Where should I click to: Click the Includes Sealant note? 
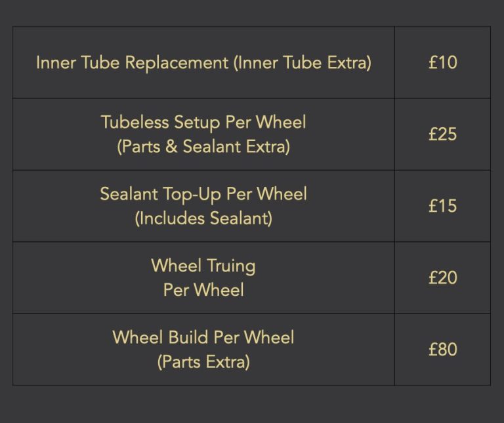point(203,218)
